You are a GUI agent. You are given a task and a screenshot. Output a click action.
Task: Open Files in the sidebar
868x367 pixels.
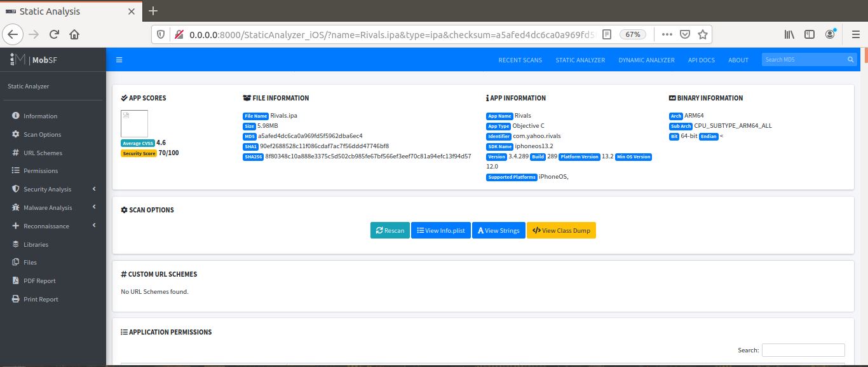(31, 263)
